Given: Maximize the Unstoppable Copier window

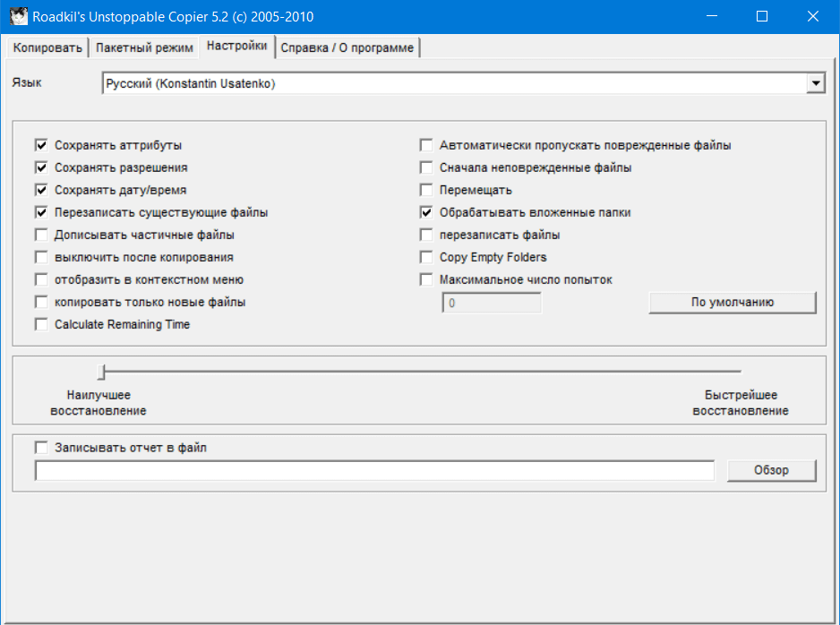Looking at the screenshot, I should (762, 17).
